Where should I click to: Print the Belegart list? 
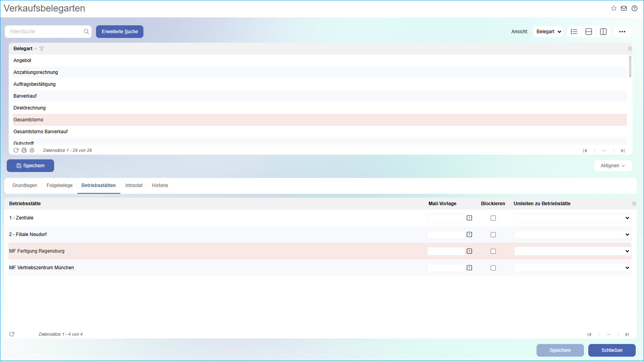pos(24,150)
